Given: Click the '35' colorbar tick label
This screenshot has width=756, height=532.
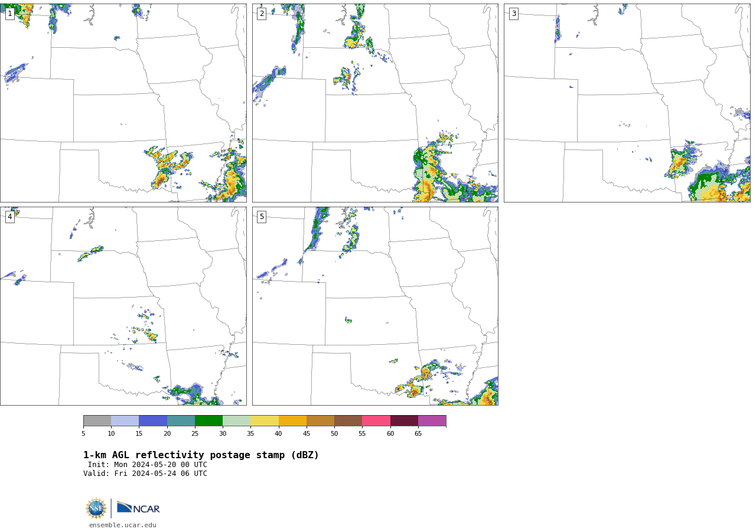Looking at the screenshot, I should tap(250, 434).
